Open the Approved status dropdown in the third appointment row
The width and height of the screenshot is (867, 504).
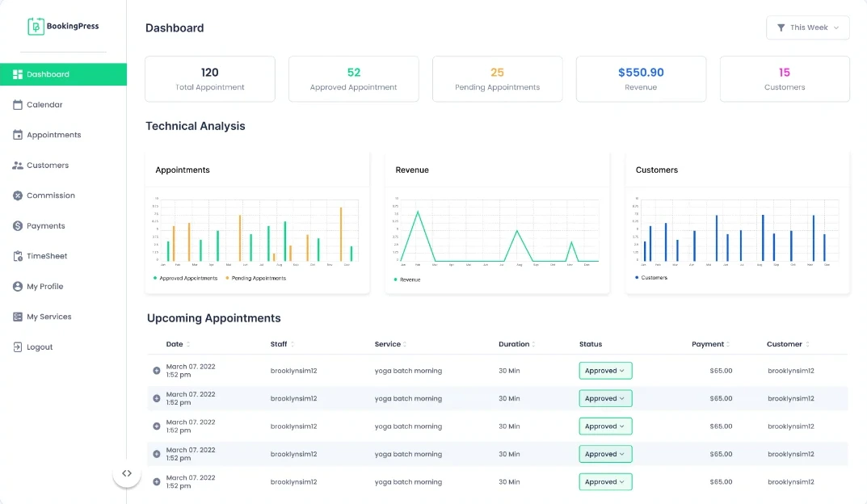click(x=605, y=426)
